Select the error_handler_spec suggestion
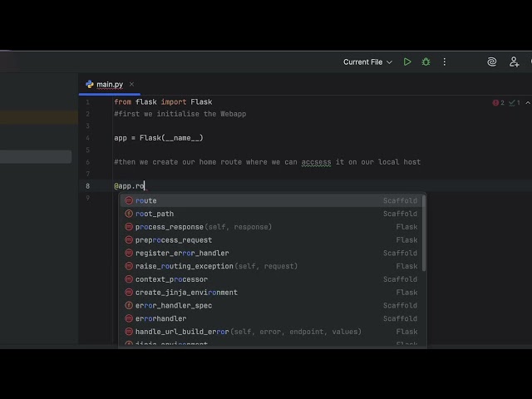532x399 pixels. tap(272, 305)
